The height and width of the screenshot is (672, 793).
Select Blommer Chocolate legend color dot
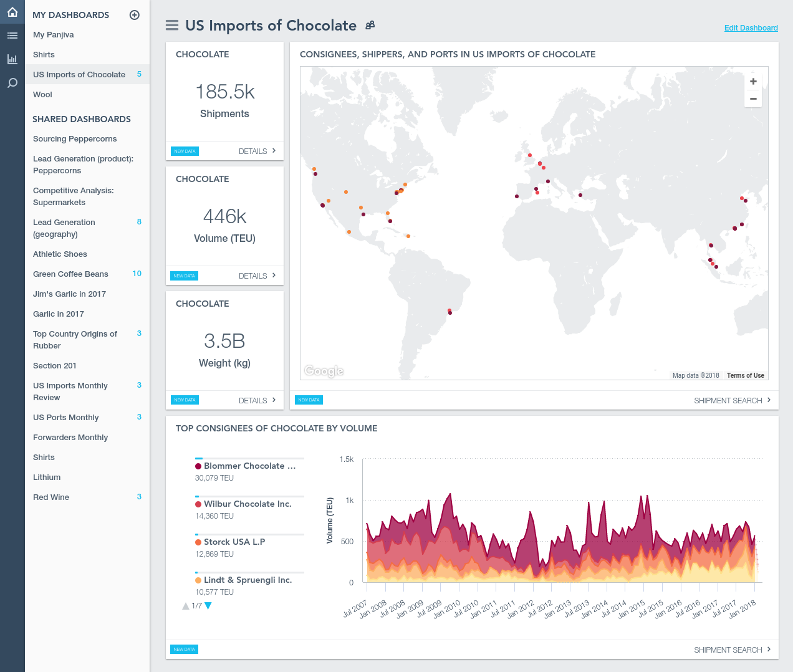pyautogui.click(x=198, y=466)
